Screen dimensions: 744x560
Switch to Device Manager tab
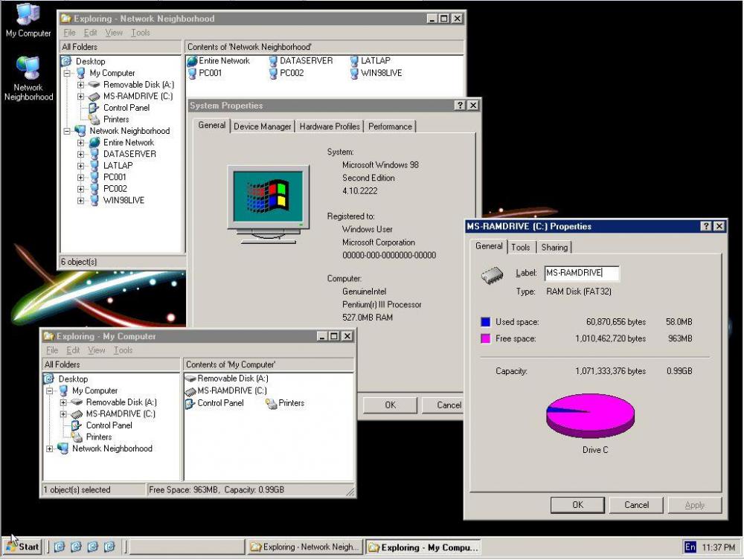point(263,126)
